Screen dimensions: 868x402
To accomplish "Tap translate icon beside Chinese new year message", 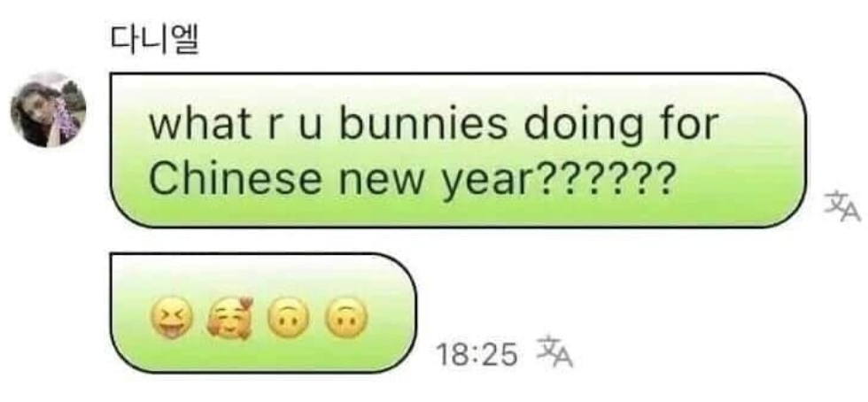I will 842,206.
